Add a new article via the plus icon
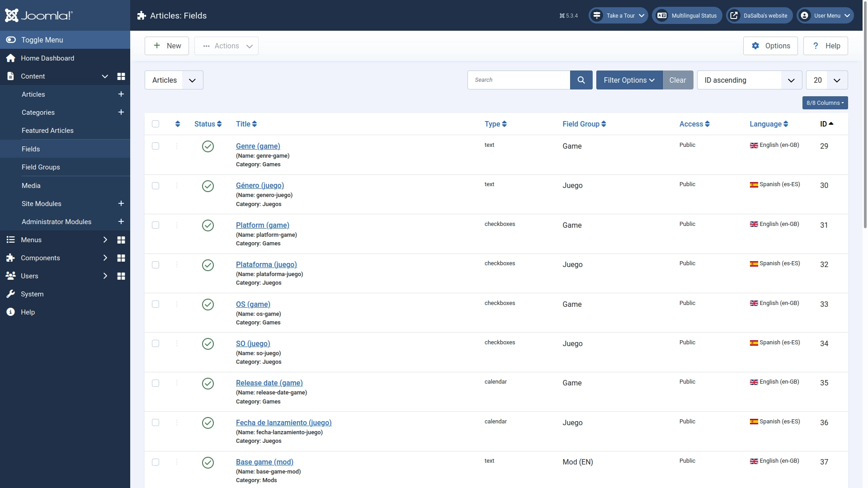This screenshot has width=868, height=488. 121,94
